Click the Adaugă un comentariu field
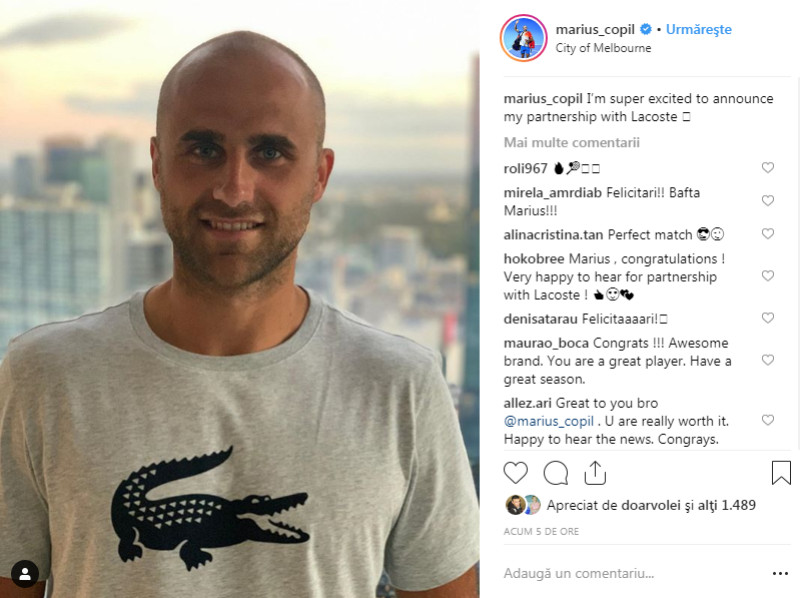This screenshot has height=598, width=800. coord(633,574)
